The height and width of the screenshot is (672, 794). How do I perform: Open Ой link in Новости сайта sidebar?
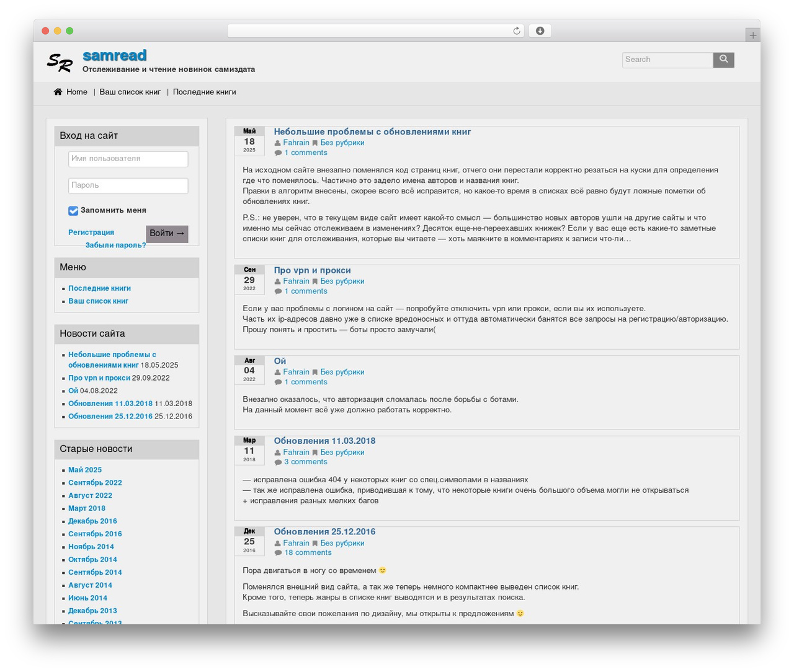coord(73,391)
